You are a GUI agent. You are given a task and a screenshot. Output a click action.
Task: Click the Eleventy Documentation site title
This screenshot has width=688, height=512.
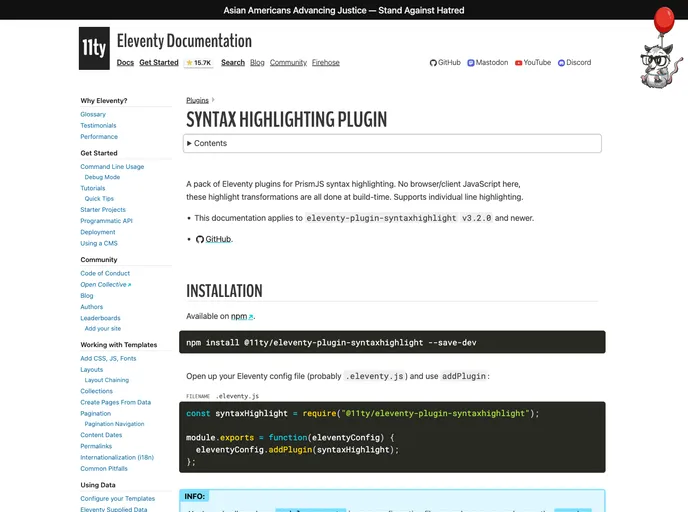coord(184,41)
